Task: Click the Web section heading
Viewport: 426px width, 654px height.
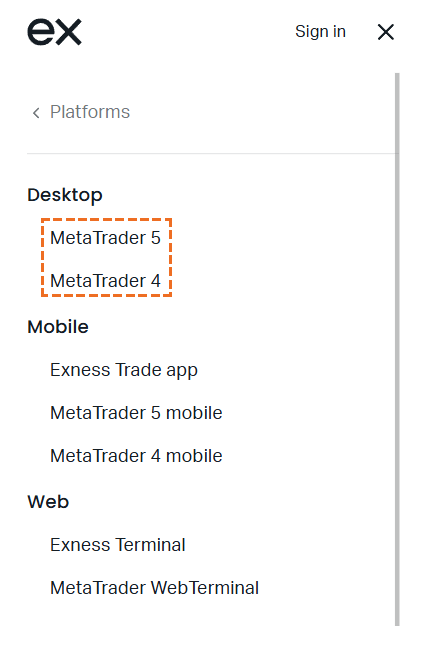Action: 48,502
